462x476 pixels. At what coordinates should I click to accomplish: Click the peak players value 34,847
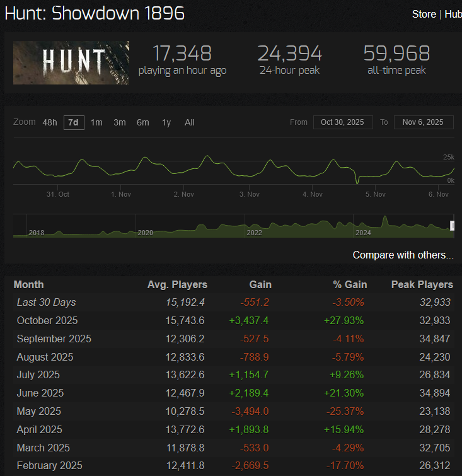[435, 339]
